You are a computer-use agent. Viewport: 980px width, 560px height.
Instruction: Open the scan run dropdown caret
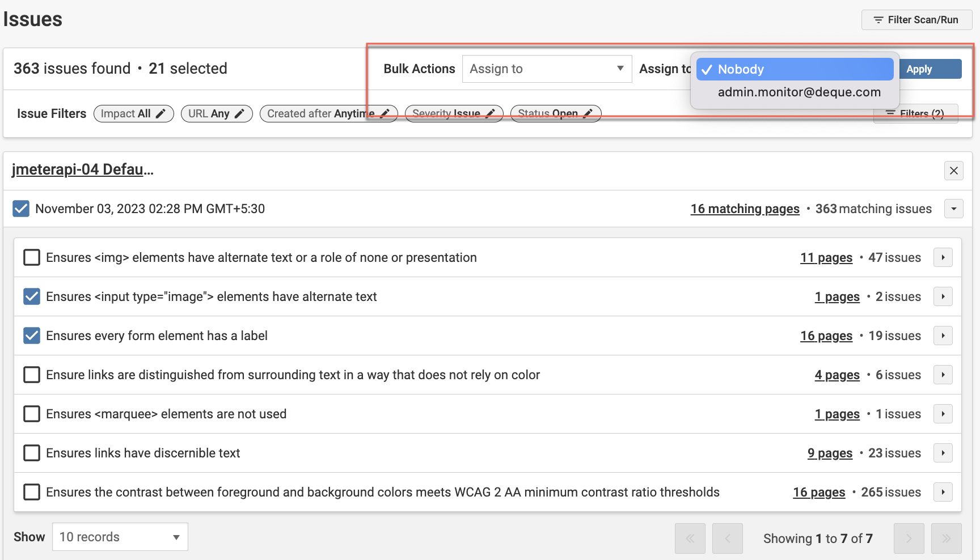point(953,209)
